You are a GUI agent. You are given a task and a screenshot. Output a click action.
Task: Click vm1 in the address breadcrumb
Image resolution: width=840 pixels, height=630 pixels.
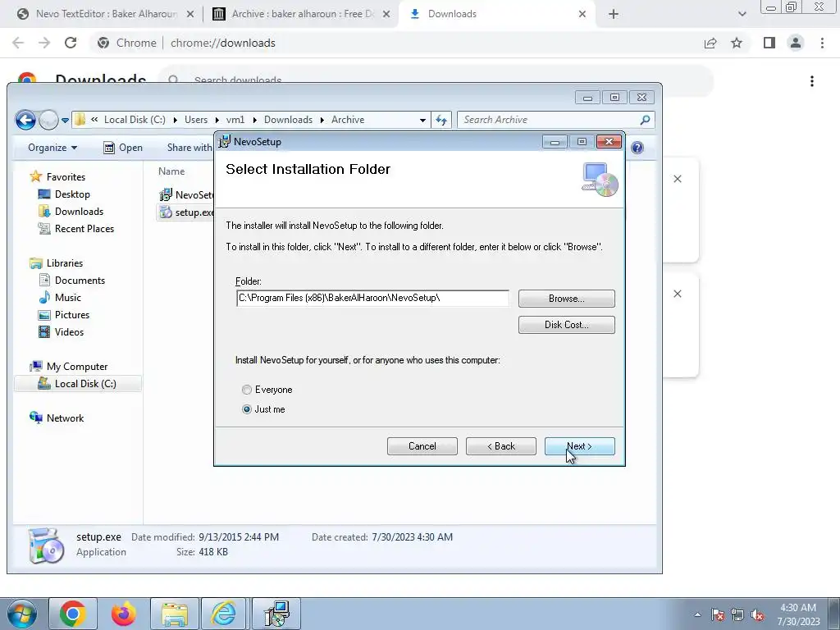point(235,120)
